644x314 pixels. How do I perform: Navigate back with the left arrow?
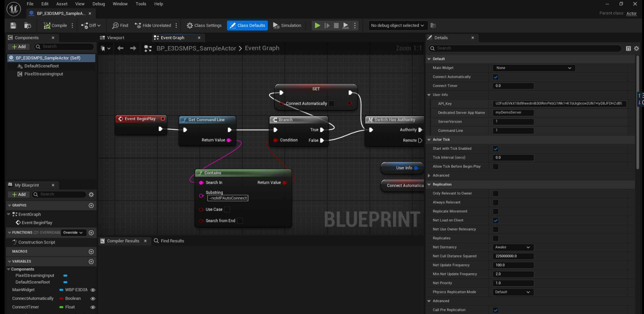pos(120,48)
